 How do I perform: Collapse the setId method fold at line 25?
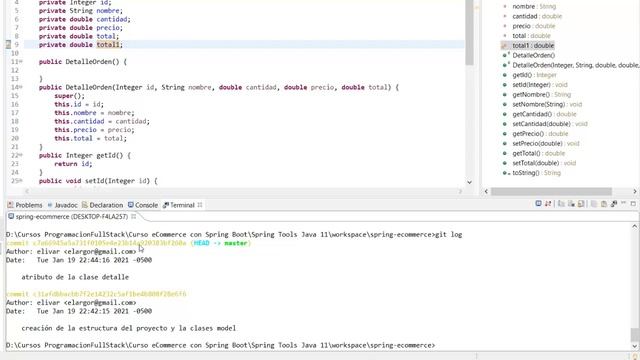click(x=21, y=180)
